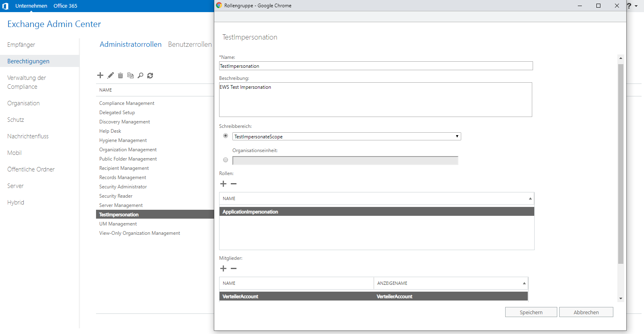This screenshot has height=334, width=644.
Task: Open the TestImpersonateScope dropdown
Action: tap(347, 137)
